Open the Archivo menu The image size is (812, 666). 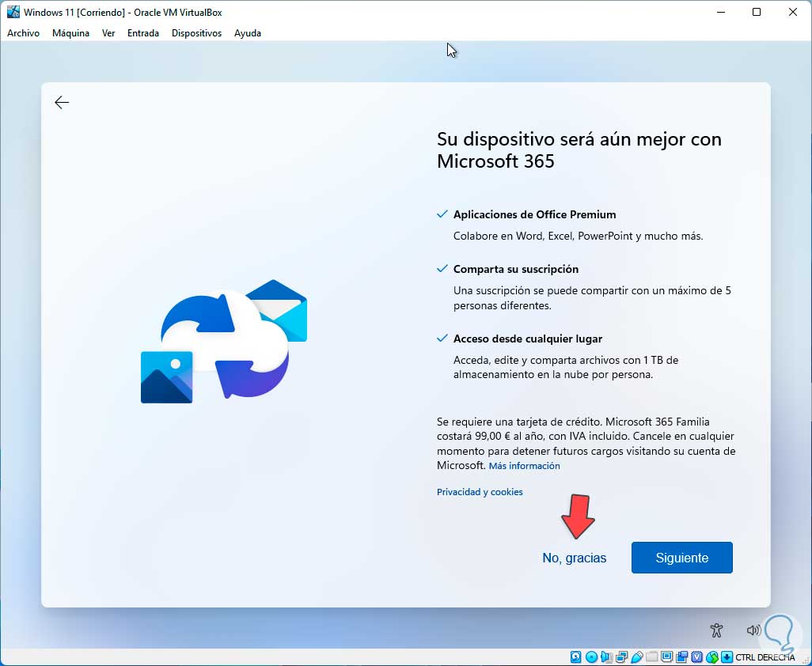(x=23, y=33)
